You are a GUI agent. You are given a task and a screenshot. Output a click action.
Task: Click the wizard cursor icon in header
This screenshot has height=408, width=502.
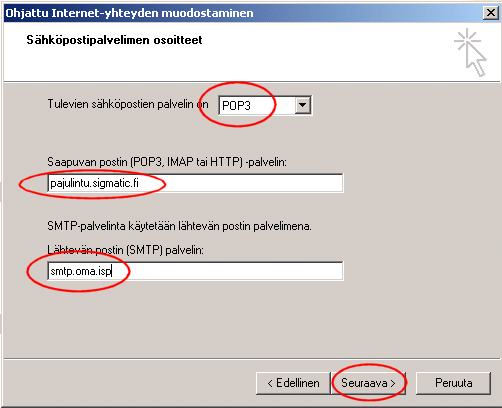click(x=470, y=52)
